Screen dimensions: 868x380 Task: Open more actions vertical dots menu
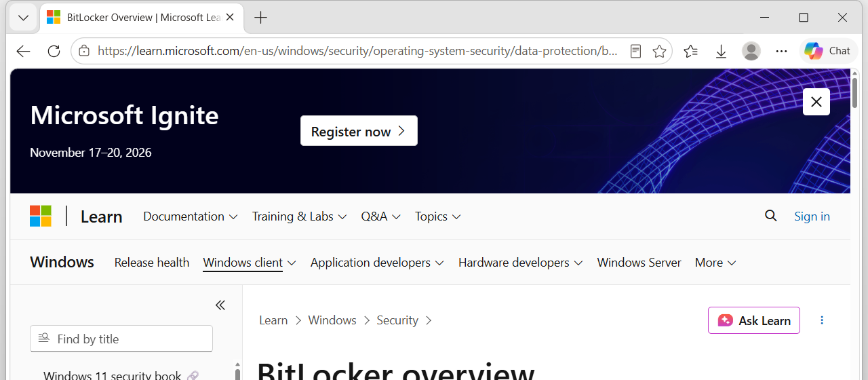tap(823, 320)
